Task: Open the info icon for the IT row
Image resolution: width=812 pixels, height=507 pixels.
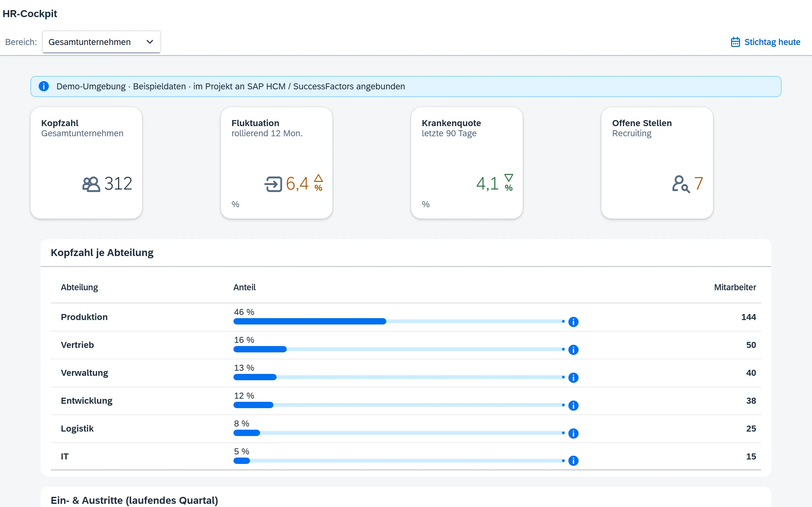Action: pos(573,461)
